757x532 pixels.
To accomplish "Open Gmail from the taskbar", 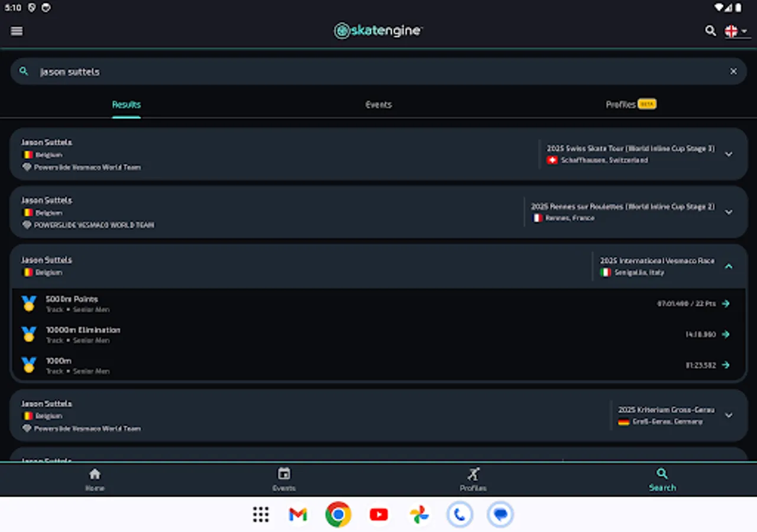I will tap(297, 514).
